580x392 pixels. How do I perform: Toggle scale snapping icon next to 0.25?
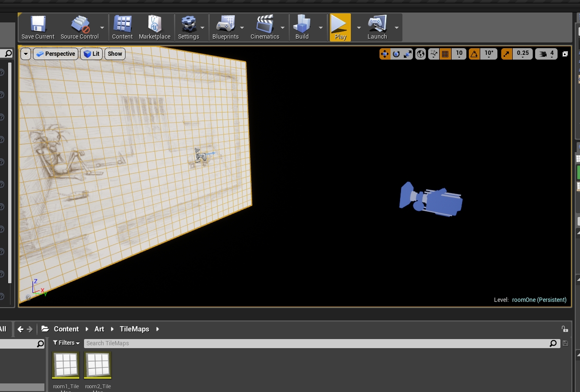pyautogui.click(x=507, y=54)
